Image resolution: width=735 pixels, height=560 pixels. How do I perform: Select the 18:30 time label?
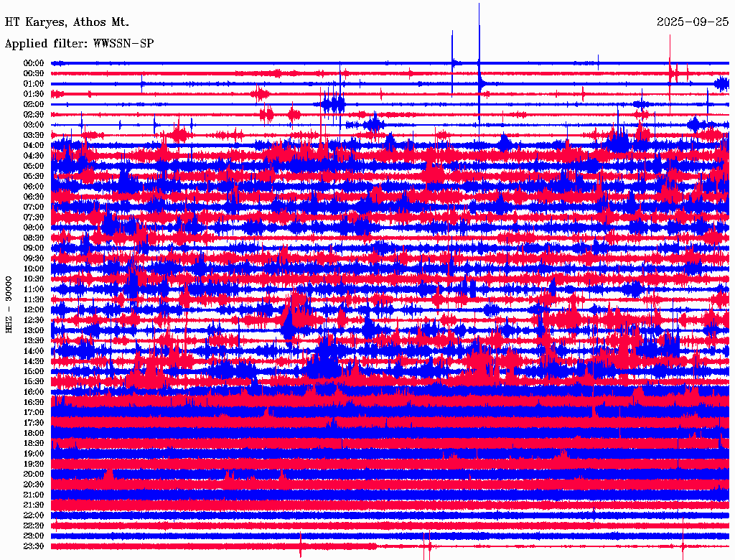(33, 444)
